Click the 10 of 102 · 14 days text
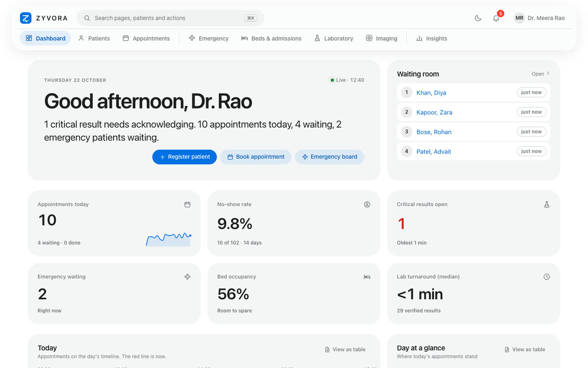 pyautogui.click(x=240, y=242)
